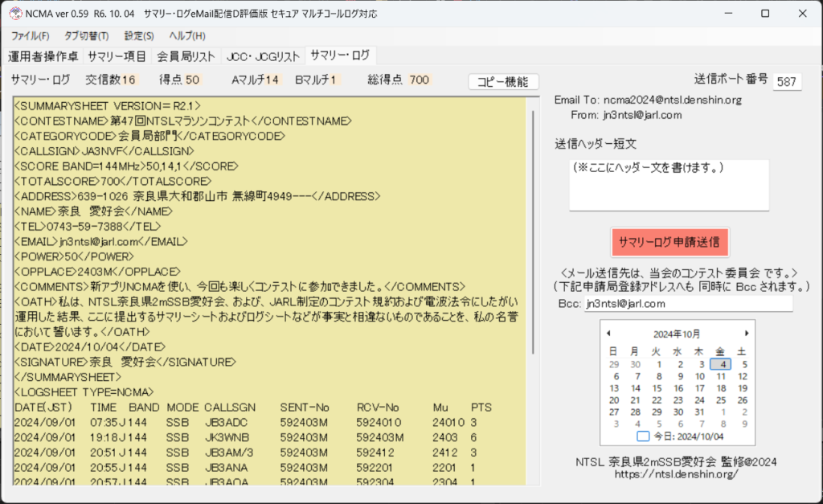
Task: Open the 設定(S) menu
Action: pyautogui.click(x=139, y=36)
